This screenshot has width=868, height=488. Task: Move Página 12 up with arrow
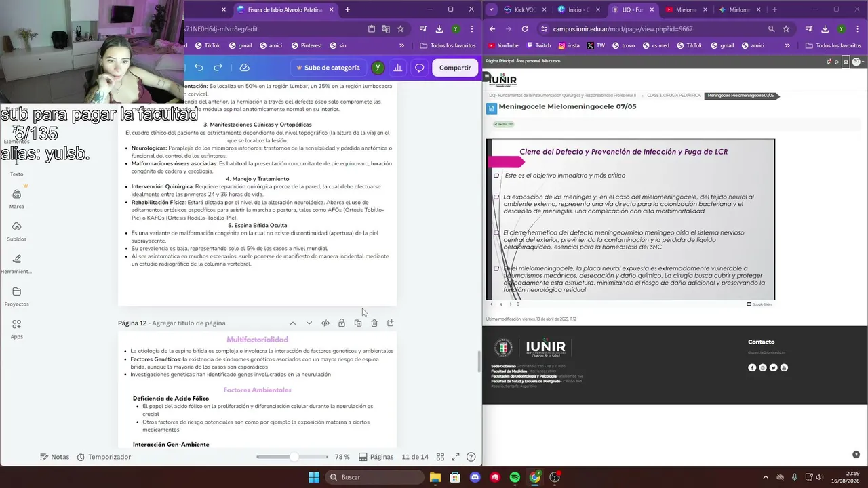coord(292,323)
